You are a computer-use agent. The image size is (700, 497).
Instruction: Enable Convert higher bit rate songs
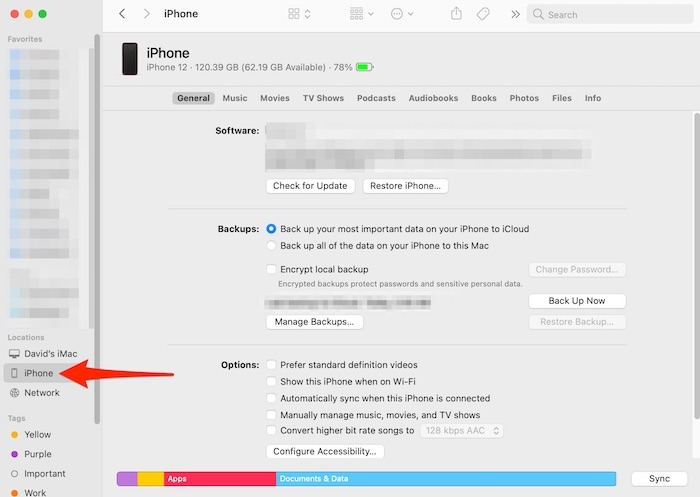click(271, 430)
